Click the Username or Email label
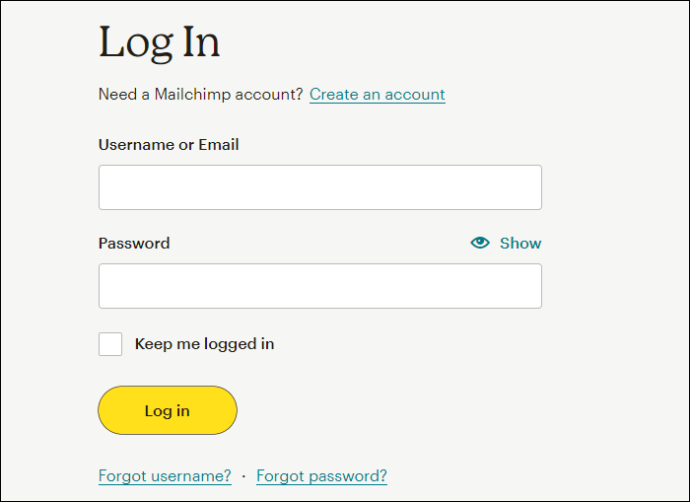 pyautogui.click(x=168, y=144)
